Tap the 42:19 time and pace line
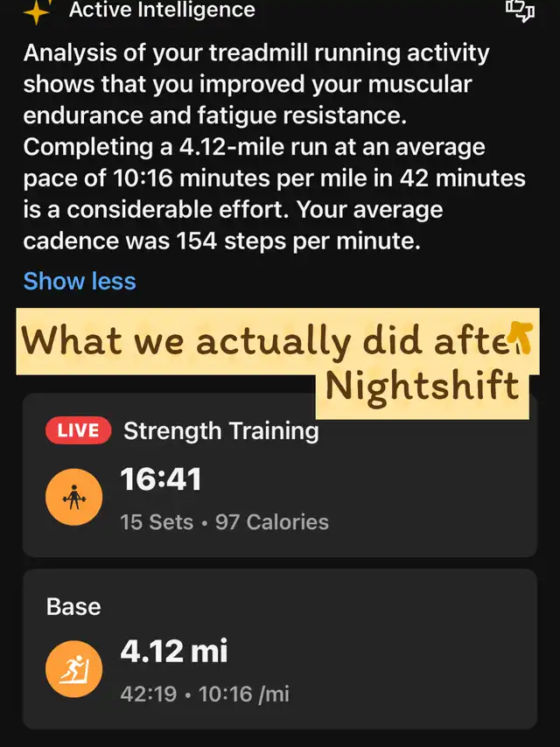This screenshot has height=747, width=560. point(205,695)
